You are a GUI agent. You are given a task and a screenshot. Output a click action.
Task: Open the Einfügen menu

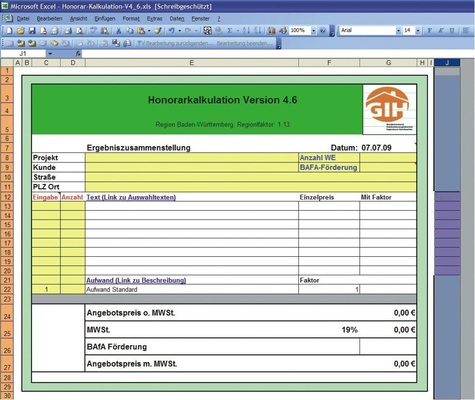(105, 19)
